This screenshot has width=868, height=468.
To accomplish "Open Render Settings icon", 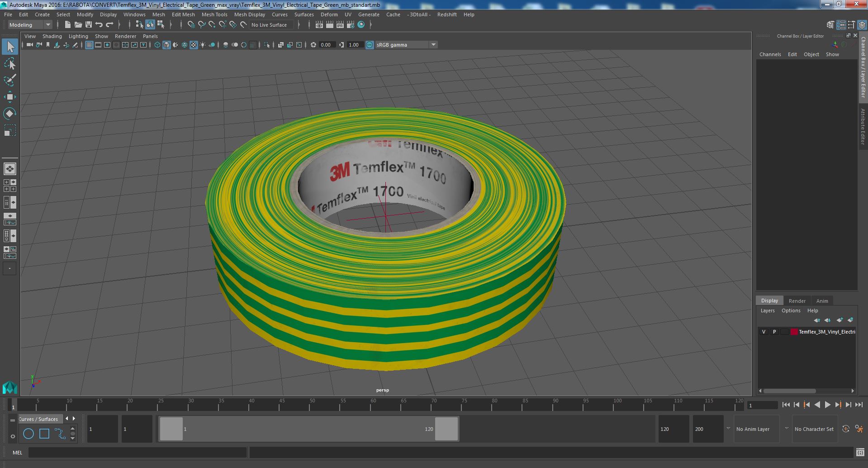I will pos(351,25).
